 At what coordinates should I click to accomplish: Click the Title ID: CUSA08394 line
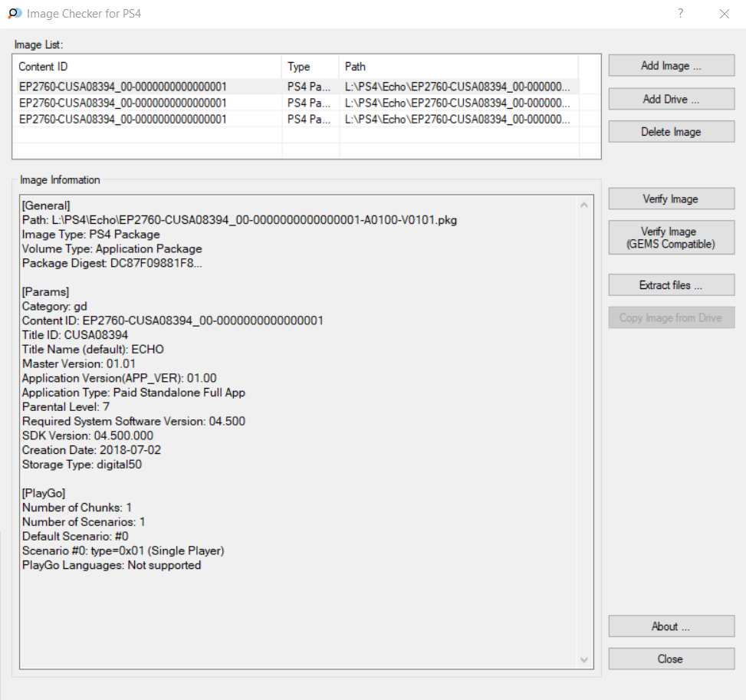coord(74,335)
